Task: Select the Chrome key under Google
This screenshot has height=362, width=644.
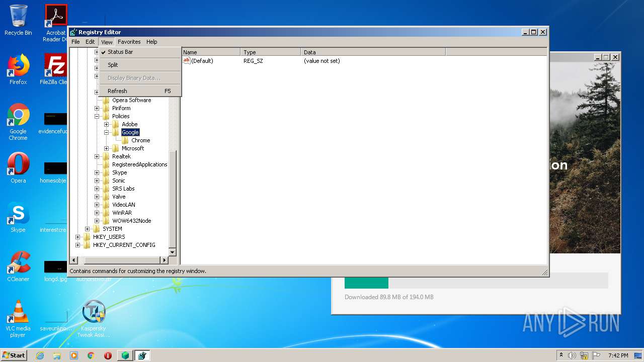Action: (140, 140)
